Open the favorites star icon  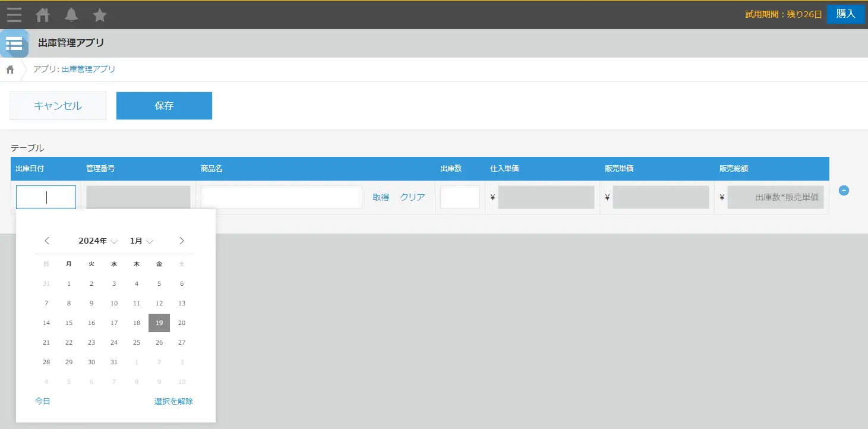[x=100, y=15]
